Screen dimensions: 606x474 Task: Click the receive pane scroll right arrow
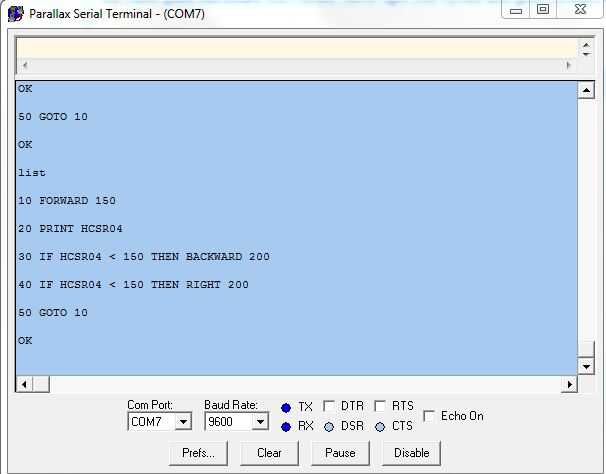[x=569, y=384]
